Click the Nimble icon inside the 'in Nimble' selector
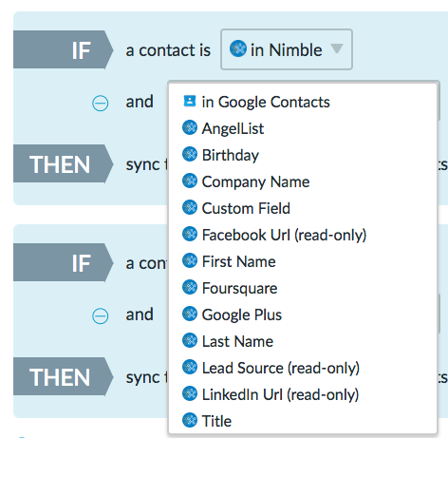 (x=238, y=48)
